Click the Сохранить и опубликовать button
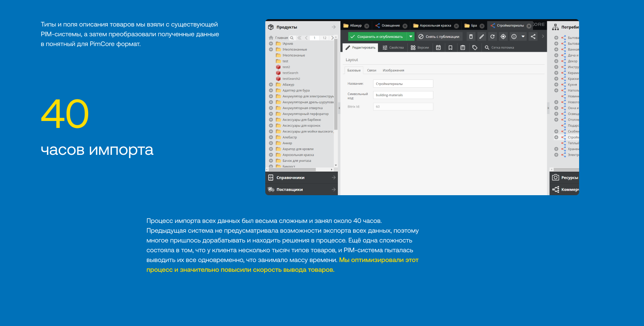The image size is (644, 326). click(x=377, y=37)
